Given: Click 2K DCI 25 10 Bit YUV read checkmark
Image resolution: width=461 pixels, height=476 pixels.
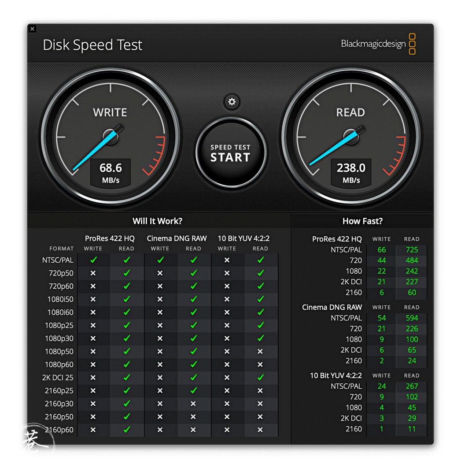Looking at the screenshot, I should (260, 378).
